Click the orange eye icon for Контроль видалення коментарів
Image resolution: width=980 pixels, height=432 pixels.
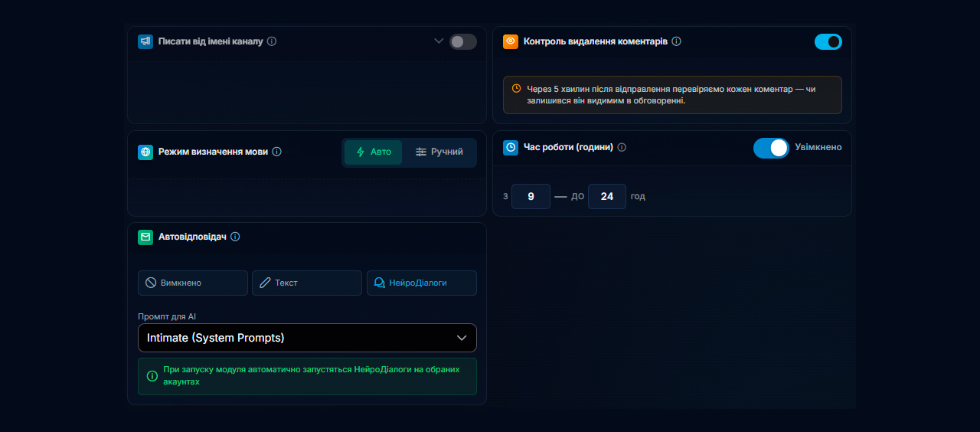pyautogui.click(x=511, y=41)
